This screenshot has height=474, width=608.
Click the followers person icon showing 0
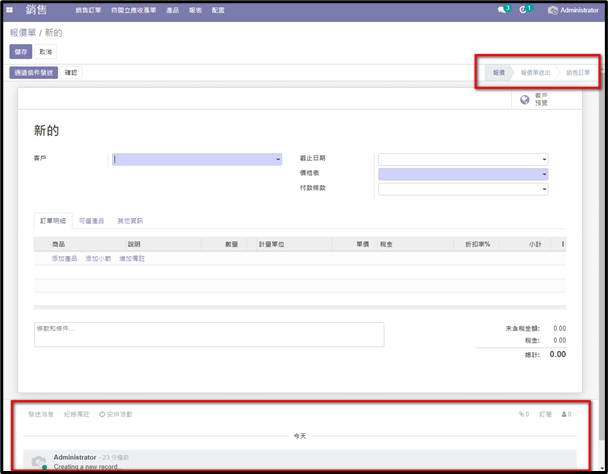[x=566, y=414]
